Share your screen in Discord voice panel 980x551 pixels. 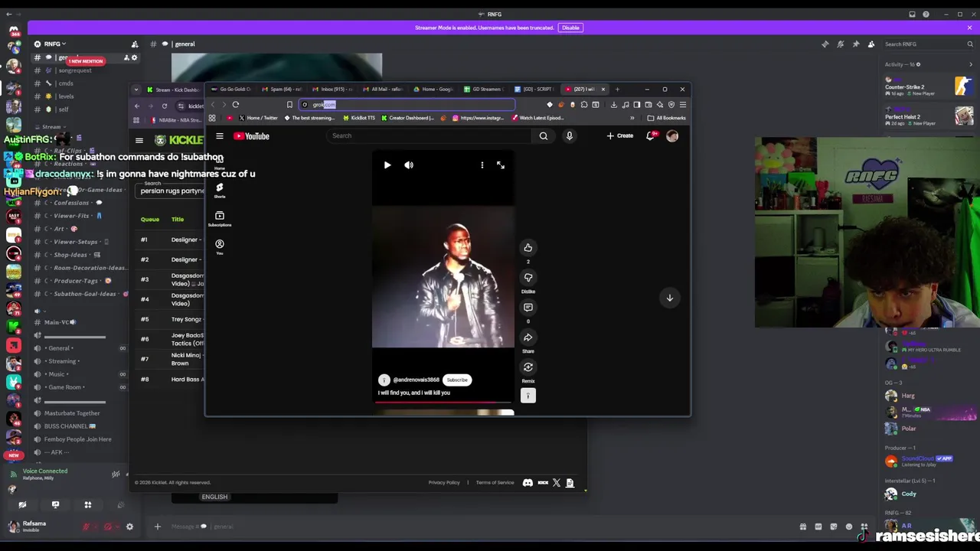55,505
